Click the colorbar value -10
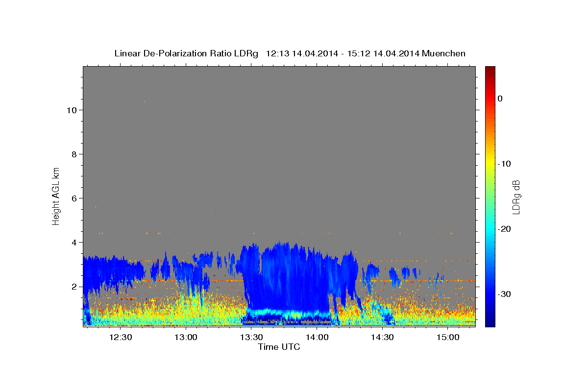 click(504, 164)
